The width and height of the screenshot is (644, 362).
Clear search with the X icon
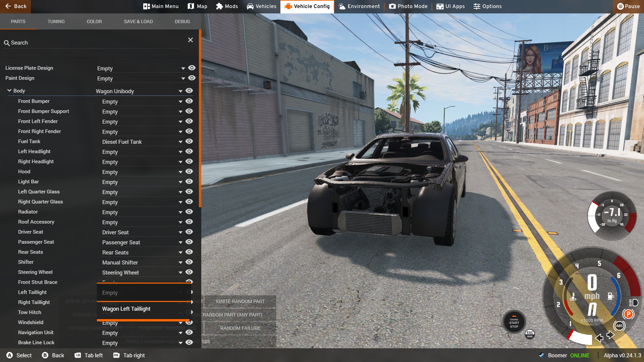190,40
